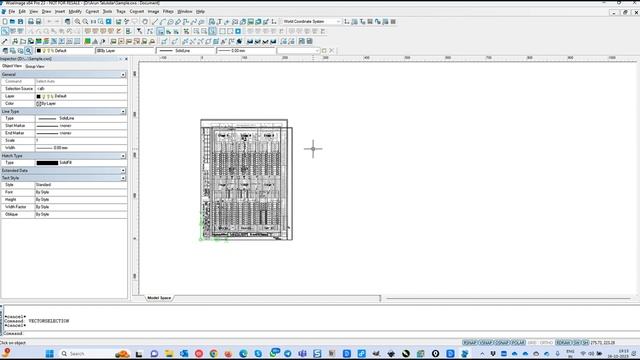The image size is (640, 360).
Task: Toggle SH in the status bar
Action: (585, 342)
